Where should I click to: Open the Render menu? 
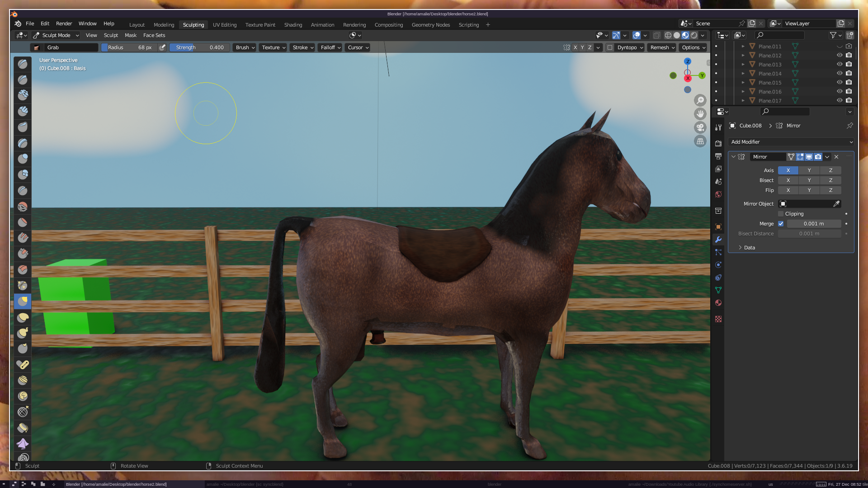click(x=64, y=23)
